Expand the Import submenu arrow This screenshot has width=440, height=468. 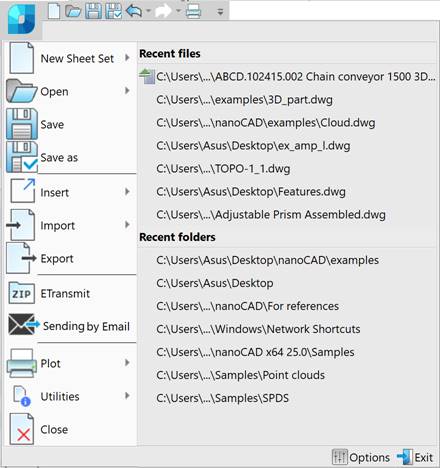pyautogui.click(x=127, y=225)
